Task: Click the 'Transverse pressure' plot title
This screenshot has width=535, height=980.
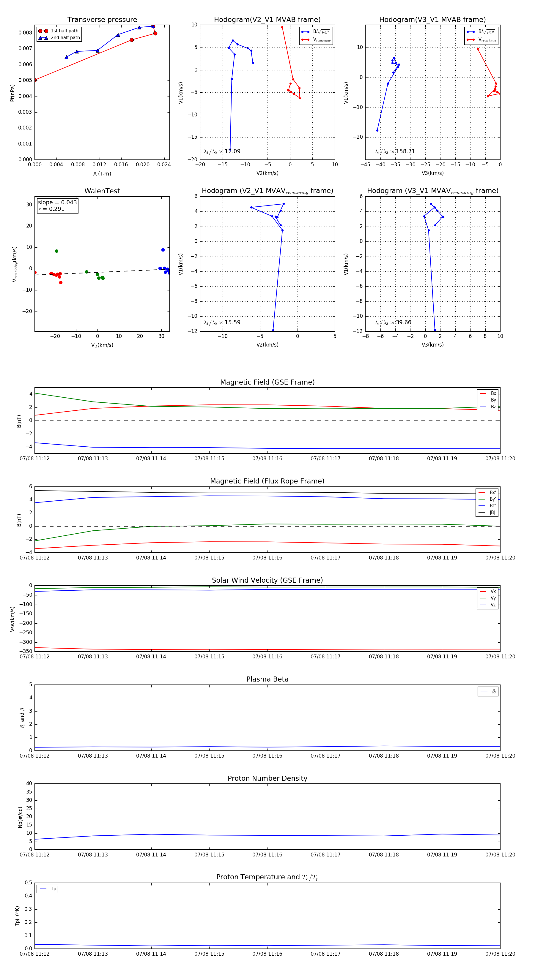Action: (102, 20)
